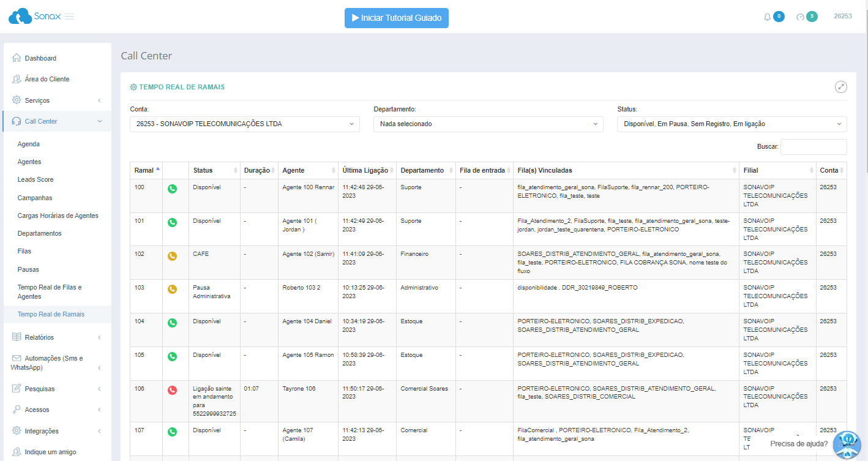Open Agentes in the sidebar
868x461 pixels.
click(29, 162)
